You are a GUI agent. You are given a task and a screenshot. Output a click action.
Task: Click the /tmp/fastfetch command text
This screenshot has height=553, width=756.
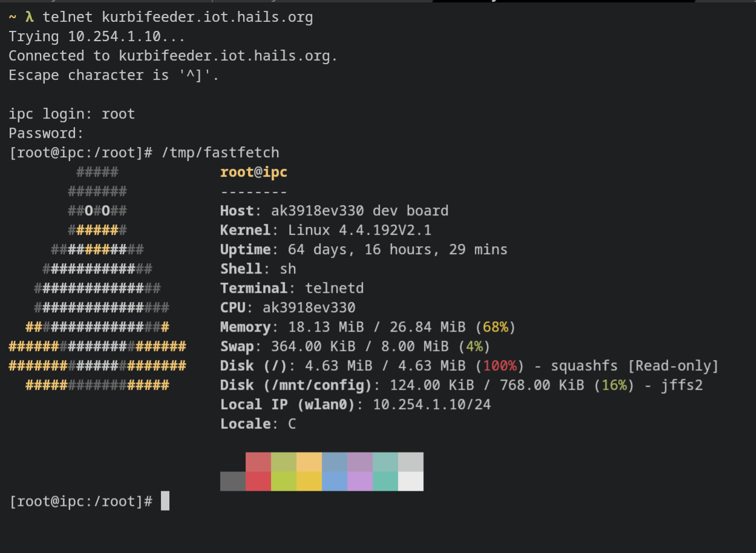(x=220, y=152)
